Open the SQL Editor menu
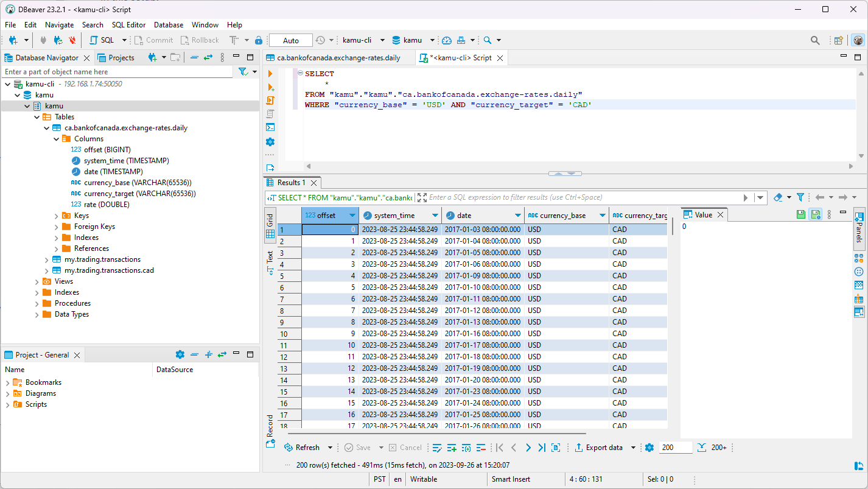This screenshot has width=868, height=489. (128, 25)
